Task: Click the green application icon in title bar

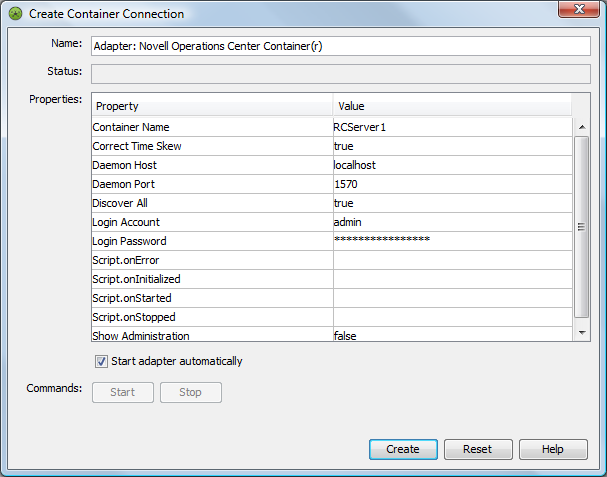Action: click(x=15, y=14)
